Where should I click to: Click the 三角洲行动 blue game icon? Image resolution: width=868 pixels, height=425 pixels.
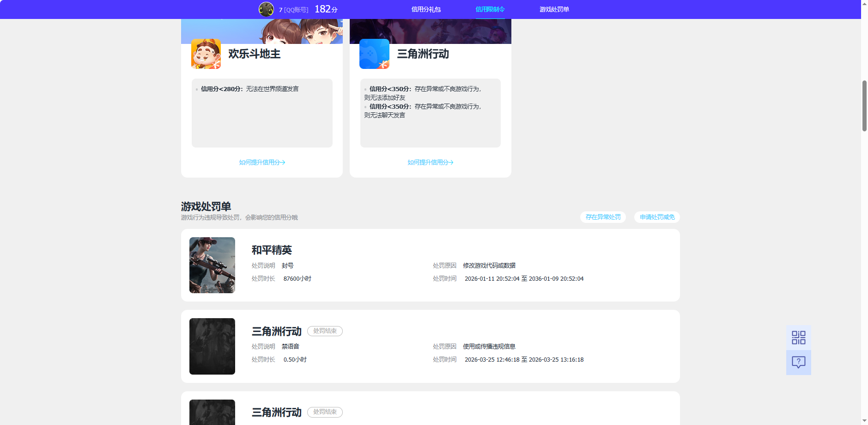(x=374, y=54)
